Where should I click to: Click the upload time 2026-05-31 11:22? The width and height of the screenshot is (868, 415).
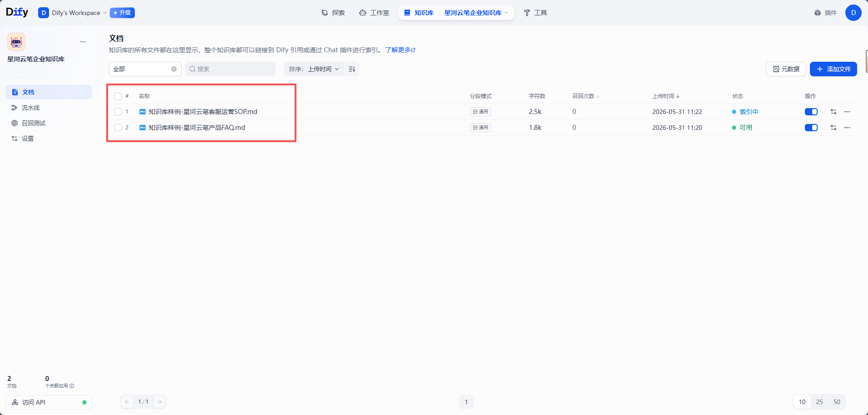[677, 112]
